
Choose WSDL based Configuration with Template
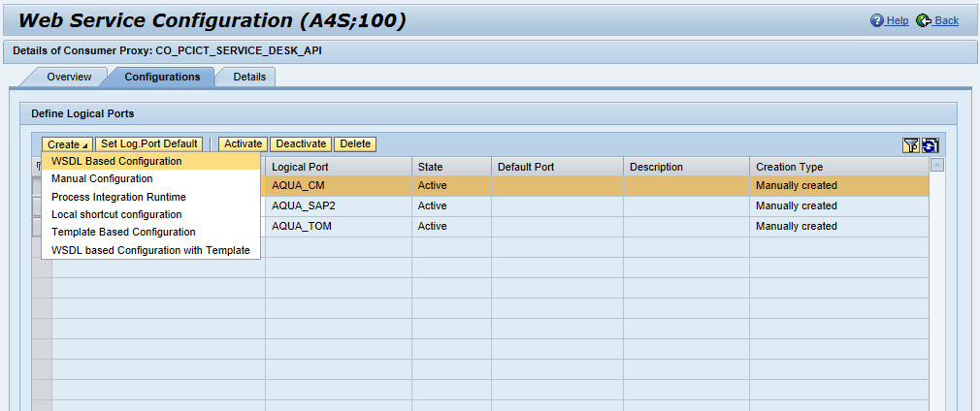pyautogui.click(x=150, y=250)
